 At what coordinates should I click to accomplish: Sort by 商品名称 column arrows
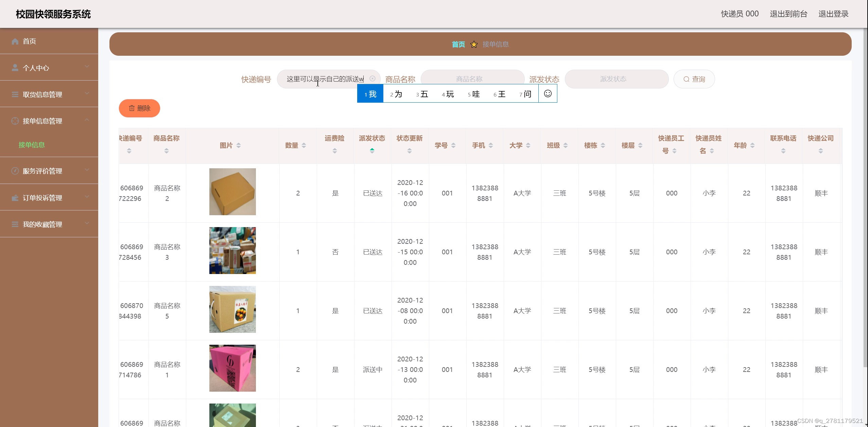point(167,151)
